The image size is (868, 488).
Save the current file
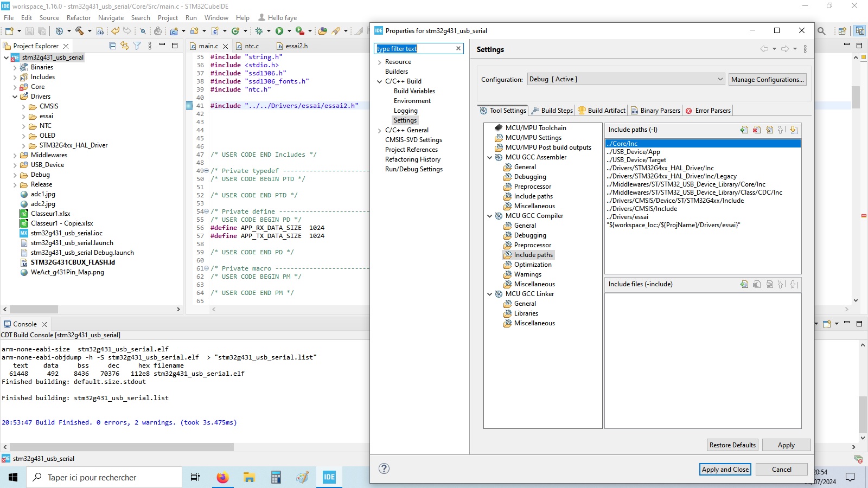(29, 31)
